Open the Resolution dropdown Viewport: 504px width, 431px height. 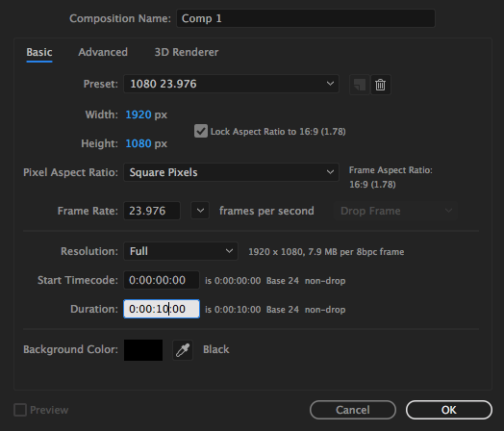coord(181,251)
